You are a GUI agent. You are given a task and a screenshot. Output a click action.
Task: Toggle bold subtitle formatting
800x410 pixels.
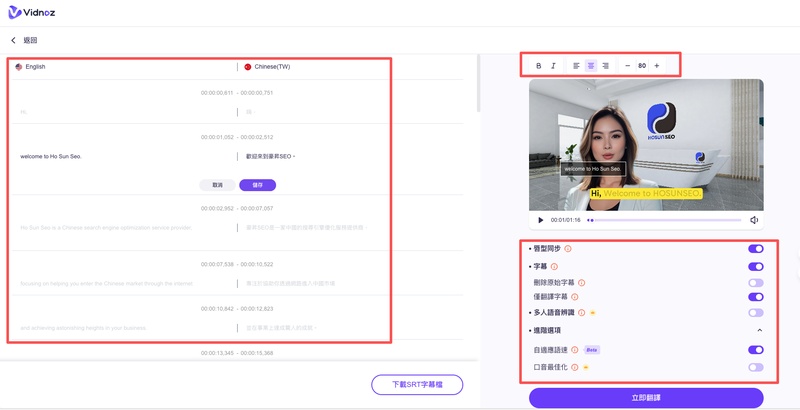539,66
